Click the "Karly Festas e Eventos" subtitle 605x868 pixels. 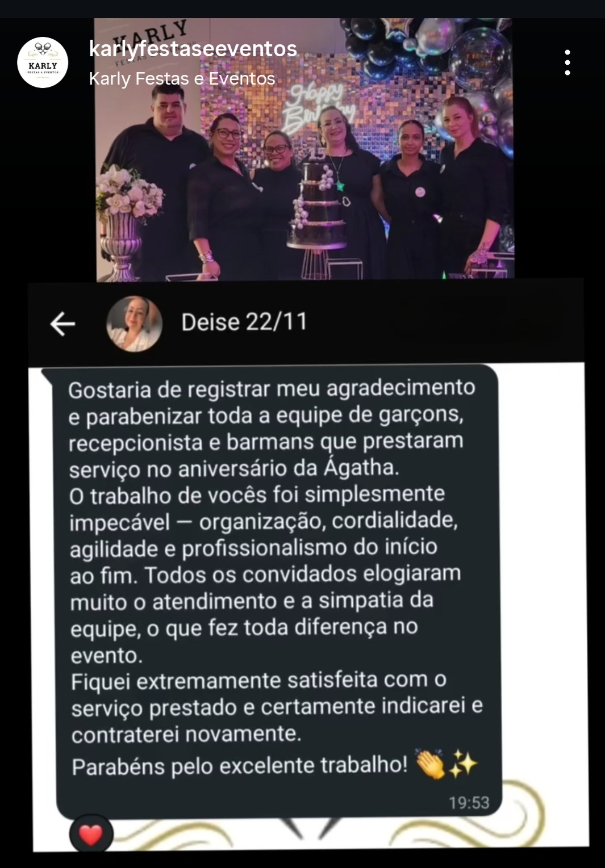[182, 78]
